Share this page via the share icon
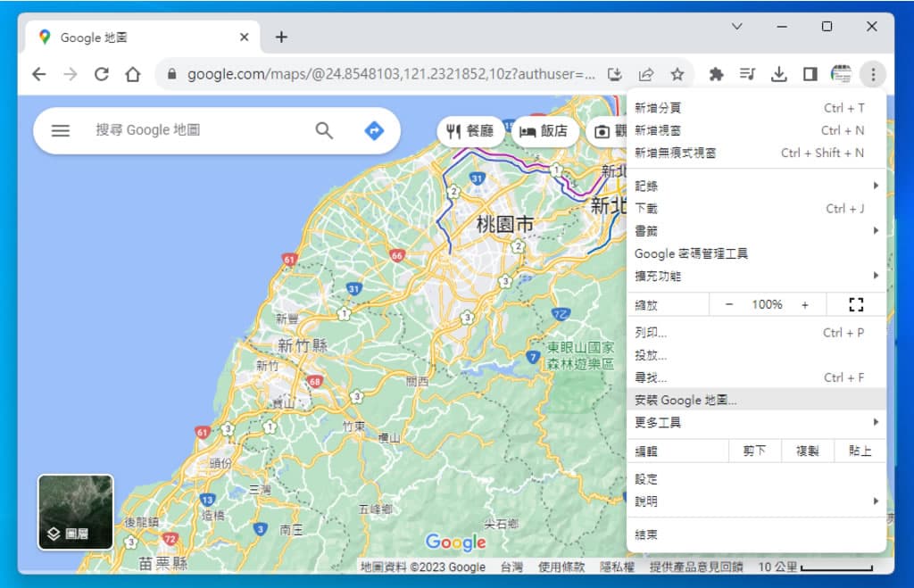The image size is (914, 588). tap(646, 74)
